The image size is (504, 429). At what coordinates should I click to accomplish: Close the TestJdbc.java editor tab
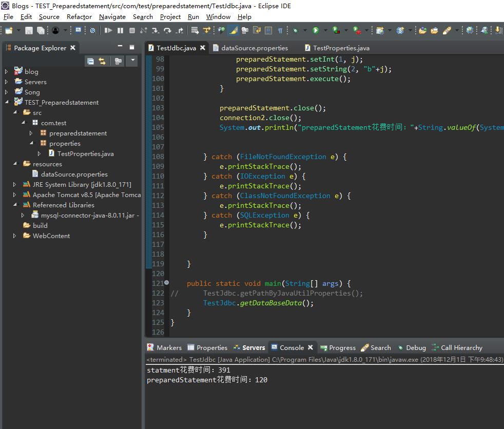click(x=203, y=48)
